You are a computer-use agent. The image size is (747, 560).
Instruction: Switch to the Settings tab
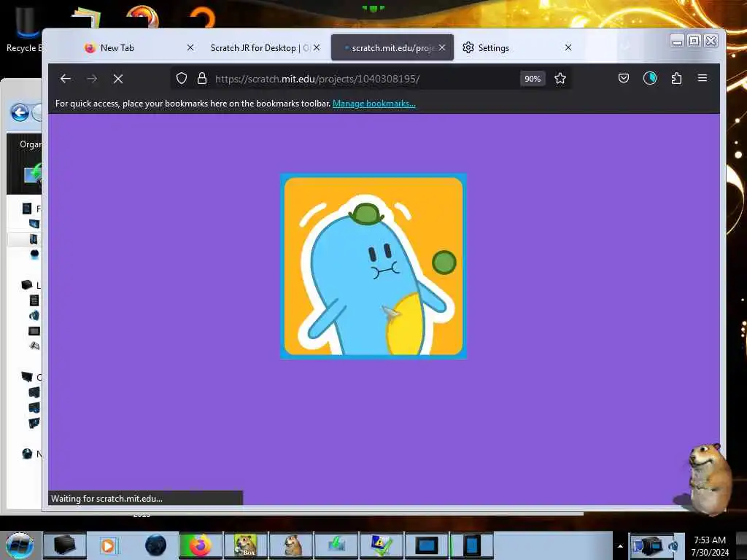517,47
